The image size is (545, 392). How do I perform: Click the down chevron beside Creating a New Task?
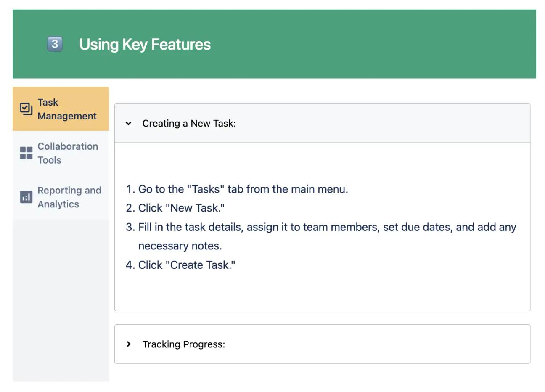click(x=129, y=123)
